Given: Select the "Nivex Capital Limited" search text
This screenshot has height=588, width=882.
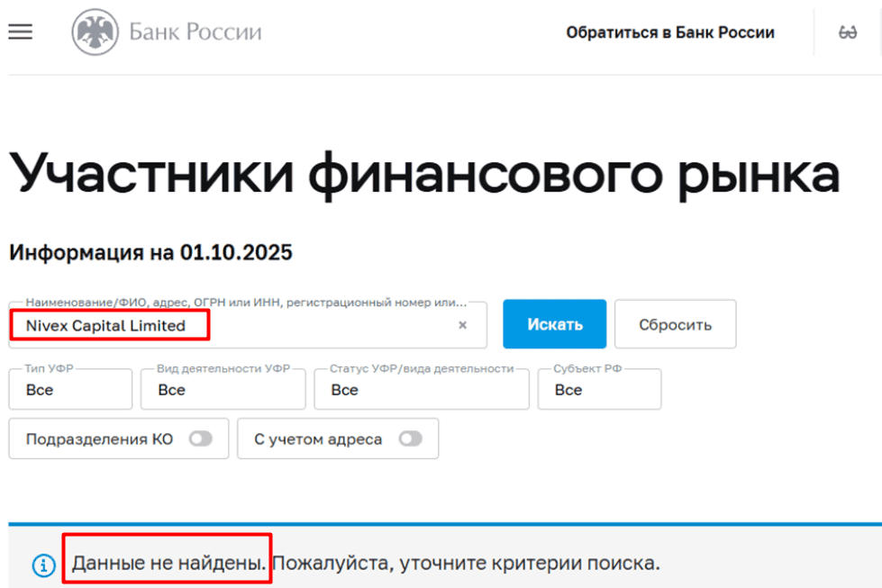Looking at the screenshot, I should [x=105, y=324].
